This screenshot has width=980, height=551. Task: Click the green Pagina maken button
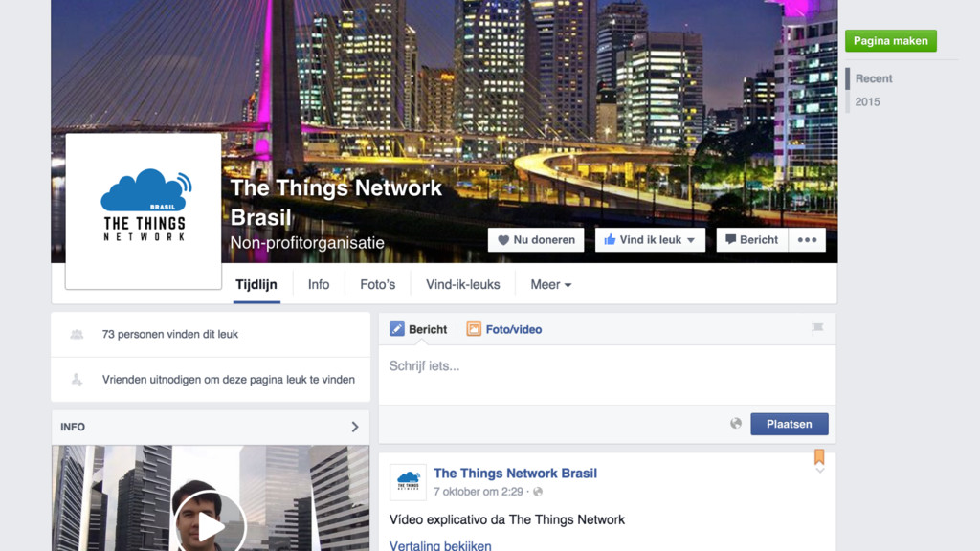coord(891,40)
